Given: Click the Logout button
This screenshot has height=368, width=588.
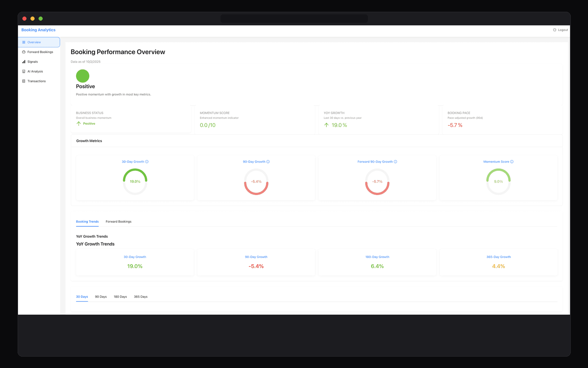Looking at the screenshot, I should (560, 30).
